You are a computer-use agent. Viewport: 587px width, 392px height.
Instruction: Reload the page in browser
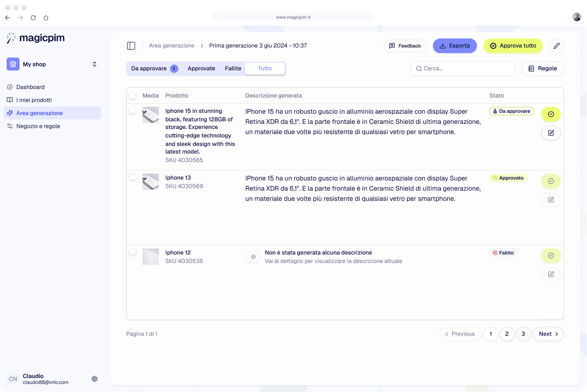pyautogui.click(x=33, y=18)
